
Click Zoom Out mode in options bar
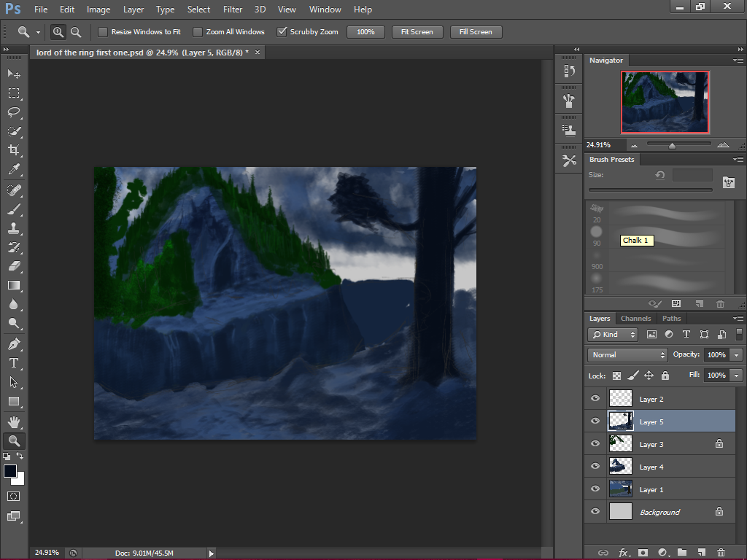76,32
